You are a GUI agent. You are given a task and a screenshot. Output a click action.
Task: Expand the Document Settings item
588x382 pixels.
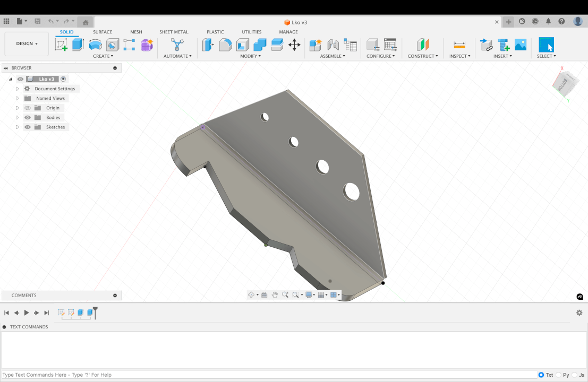point(16,89)
